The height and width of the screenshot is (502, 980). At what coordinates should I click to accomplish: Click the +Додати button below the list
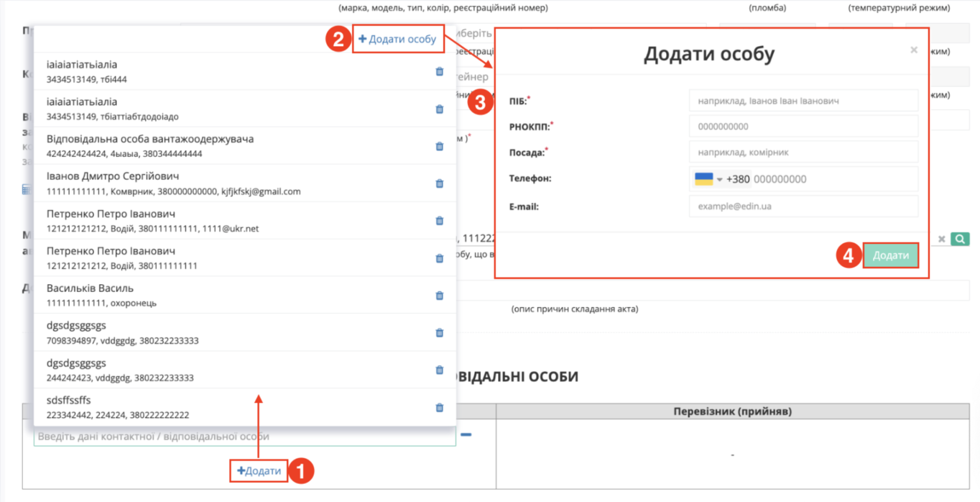[259, 471]
